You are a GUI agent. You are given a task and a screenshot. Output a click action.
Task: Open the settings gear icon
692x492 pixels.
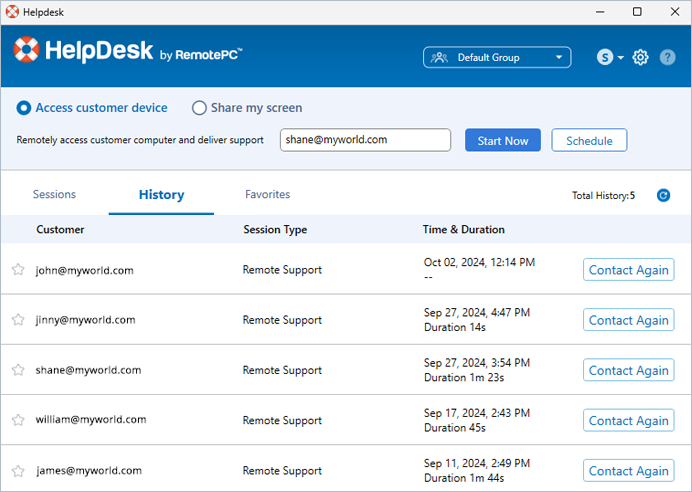pyautogui.click(x=641, y=57)
